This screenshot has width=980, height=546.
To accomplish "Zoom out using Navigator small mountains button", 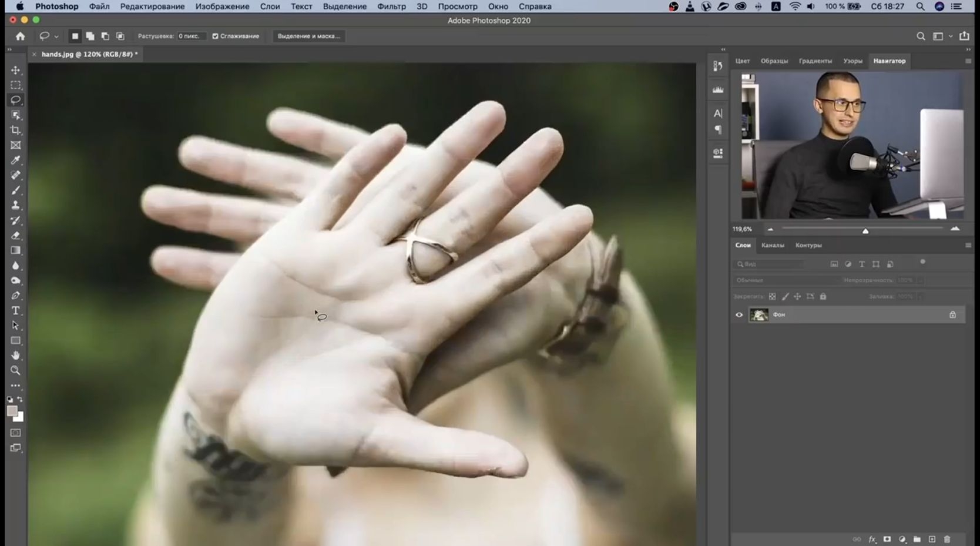I will coord(770,229).
